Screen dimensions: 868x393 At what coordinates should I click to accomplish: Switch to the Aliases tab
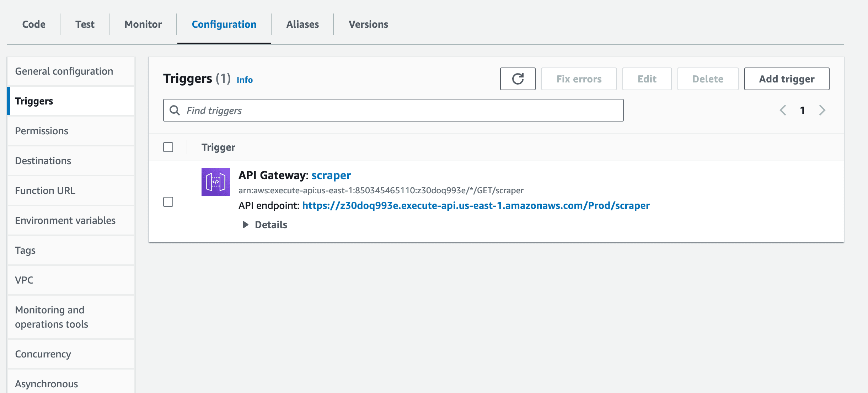pos(302,24)
